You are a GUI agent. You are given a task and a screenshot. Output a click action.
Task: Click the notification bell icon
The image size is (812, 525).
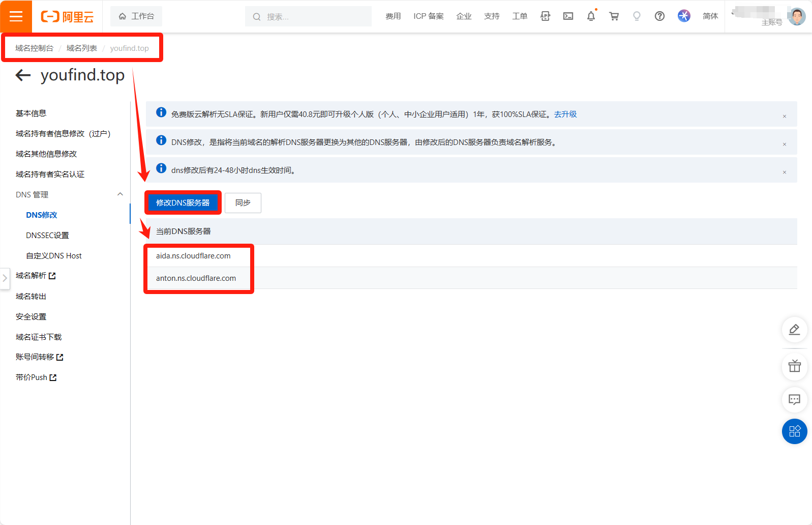[591, 16]
